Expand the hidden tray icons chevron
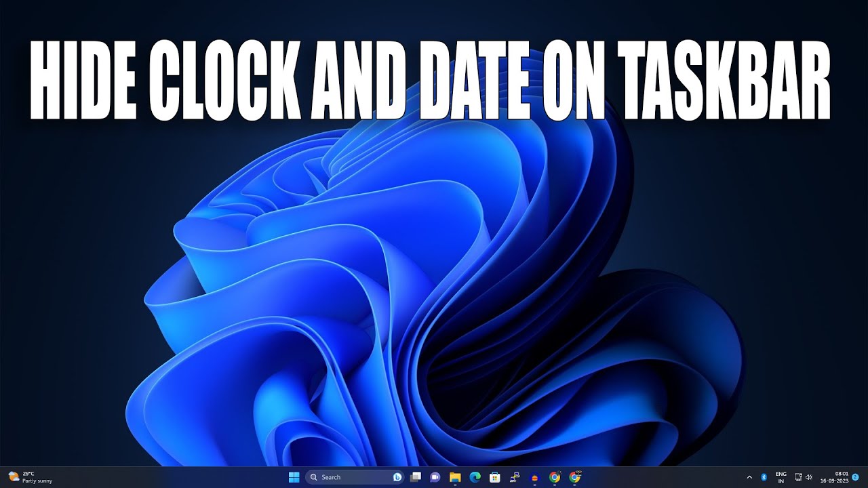Image resolution: width=868 pixels, height=488 pixels. point(749,477)
